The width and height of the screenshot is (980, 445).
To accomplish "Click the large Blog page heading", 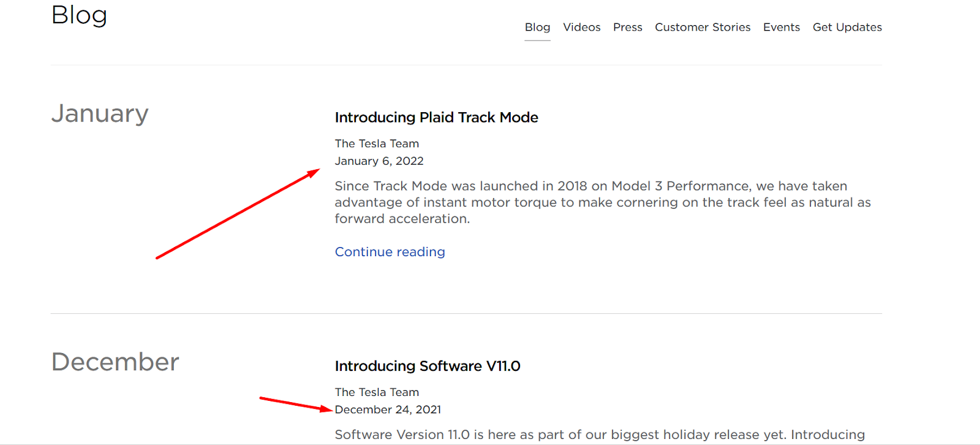I will 79,15.
